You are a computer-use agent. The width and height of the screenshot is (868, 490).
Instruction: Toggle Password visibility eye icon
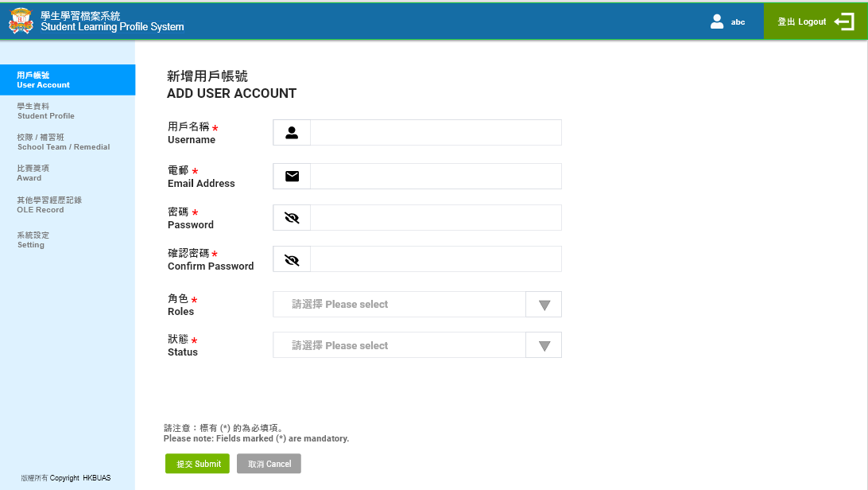292,217
